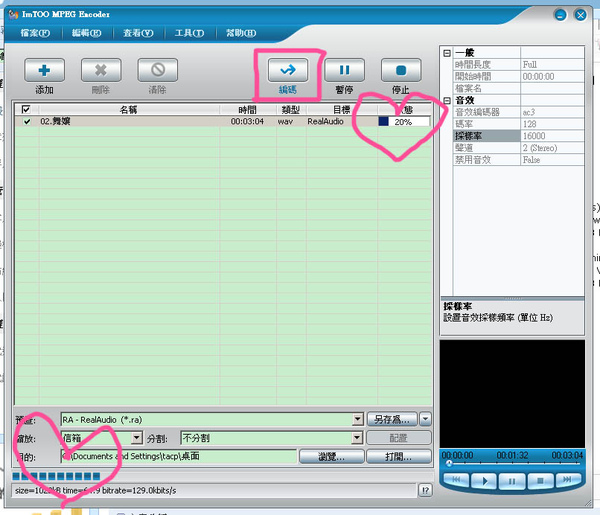Open the 編輯(E) menu
The width and height of the screenshot is (600, 515).
[86, 33]
